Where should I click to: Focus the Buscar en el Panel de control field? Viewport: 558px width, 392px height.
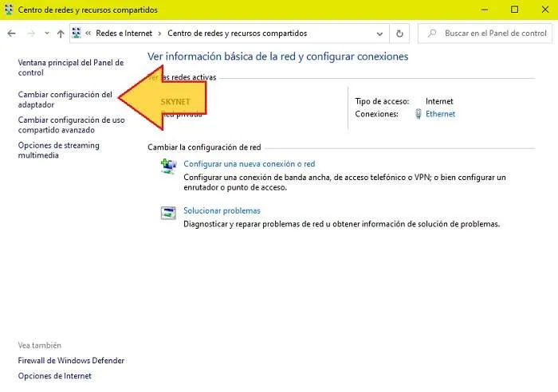click(485, 33)
